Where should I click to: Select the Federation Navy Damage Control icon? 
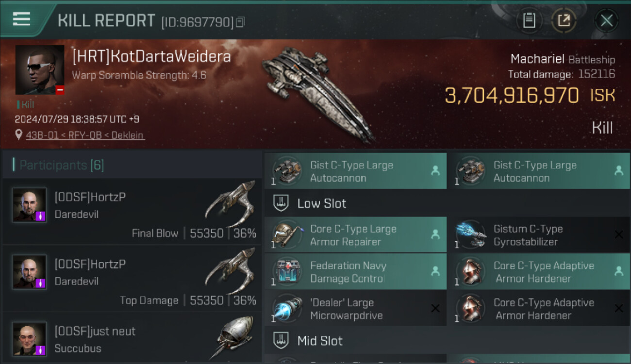(x=287, y=272)
